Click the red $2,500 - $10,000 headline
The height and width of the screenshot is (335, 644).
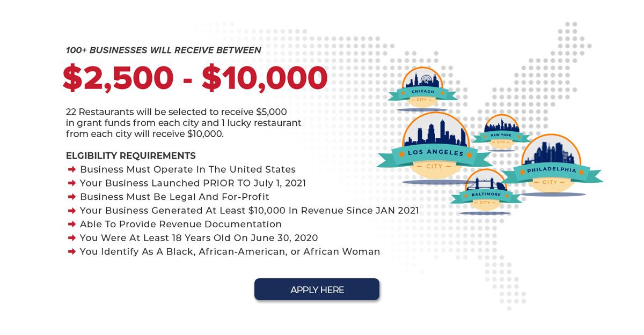pyautogui.click(x=195, y=78)
